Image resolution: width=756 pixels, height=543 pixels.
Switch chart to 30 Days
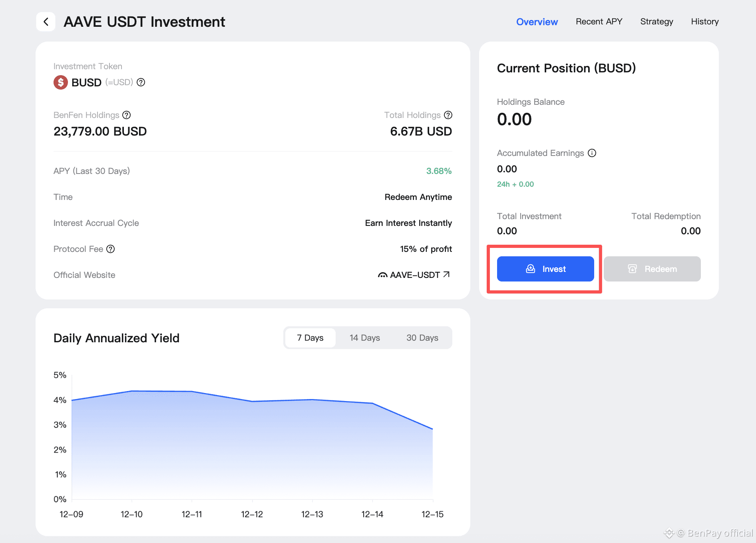click(x=422, y=338)
